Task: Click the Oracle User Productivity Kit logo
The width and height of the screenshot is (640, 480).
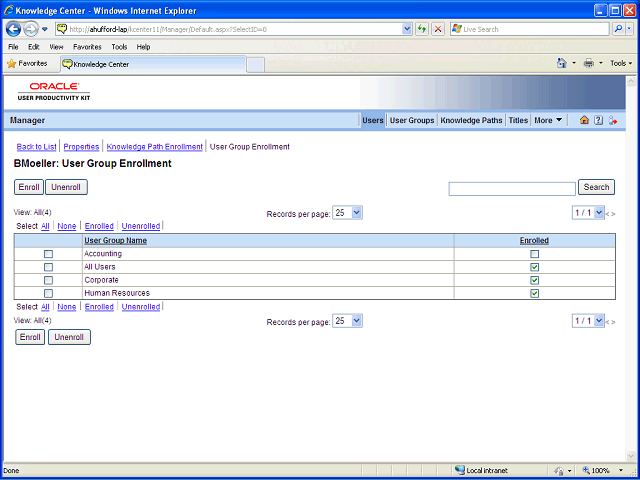Action: [54, 91]
